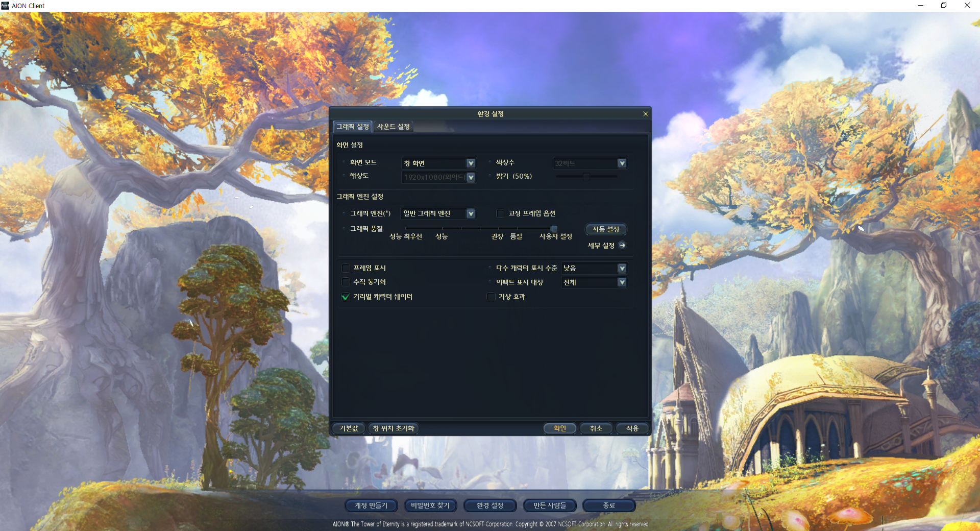The image size is (980, 531).
Task: Click the 비밀번호 찾기 button
Action: click(x=430, y=505)
